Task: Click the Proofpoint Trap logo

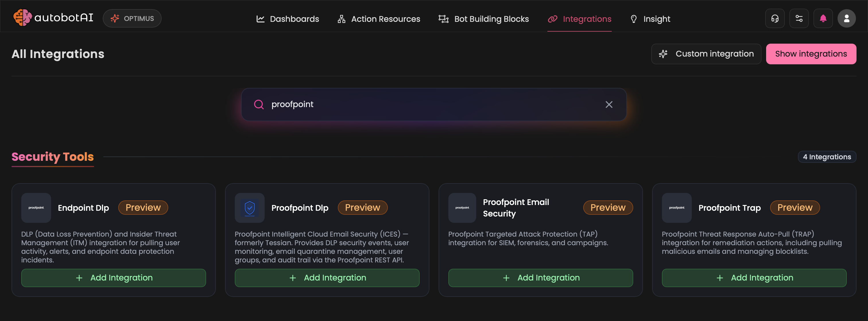Action: 677,208
